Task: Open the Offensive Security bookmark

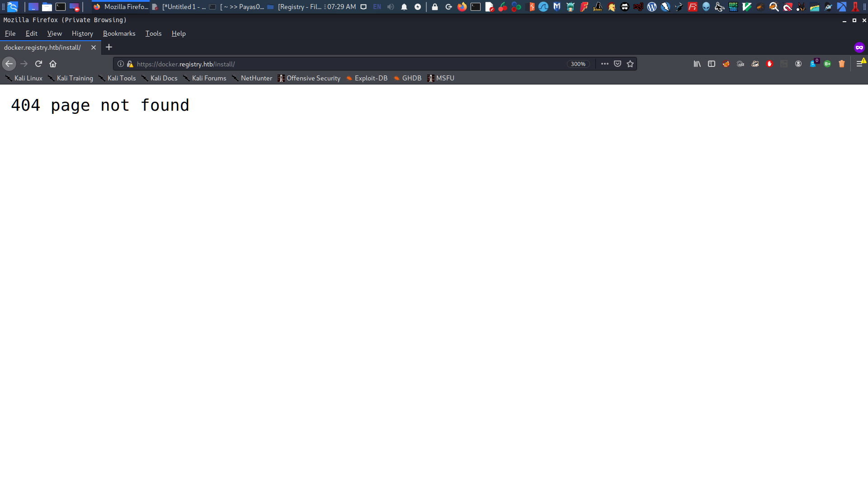Action: 309,78
